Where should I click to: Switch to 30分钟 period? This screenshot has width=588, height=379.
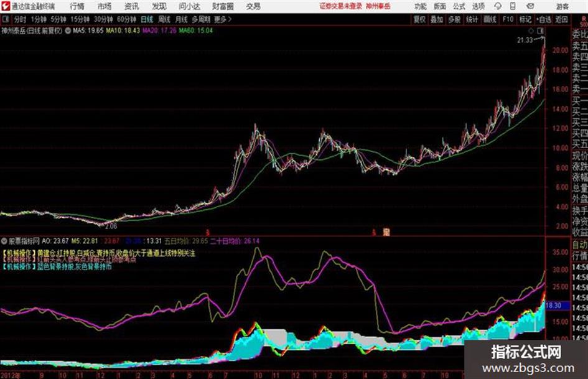coord(103,19)
